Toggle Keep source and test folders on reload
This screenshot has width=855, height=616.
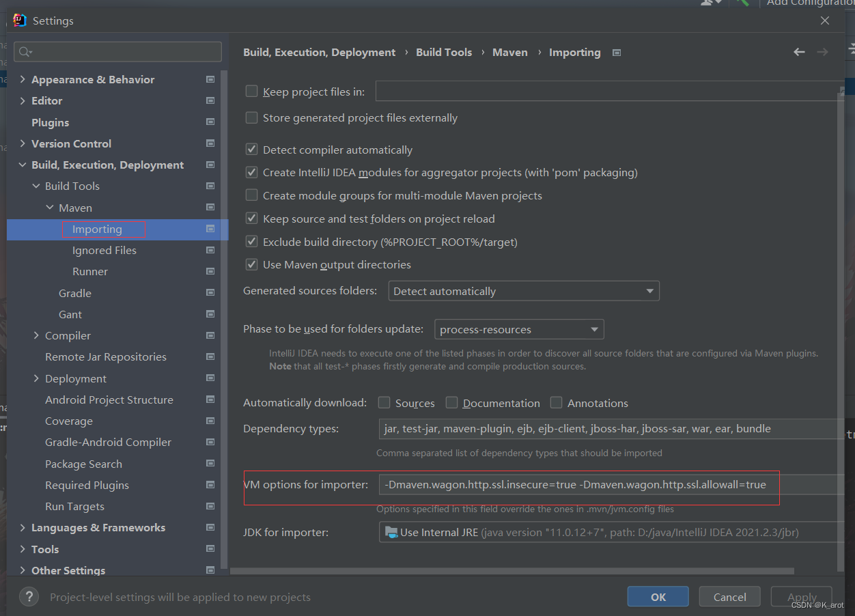tap(251, 219)
